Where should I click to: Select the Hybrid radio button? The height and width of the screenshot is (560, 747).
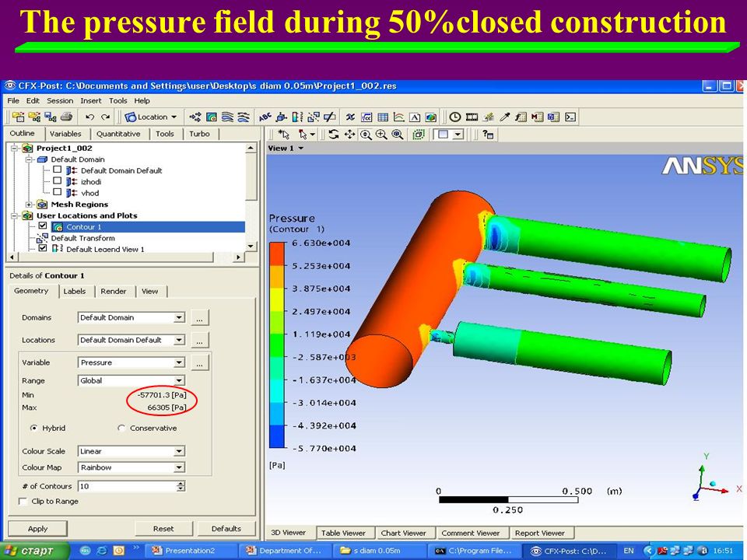(33, 428)
